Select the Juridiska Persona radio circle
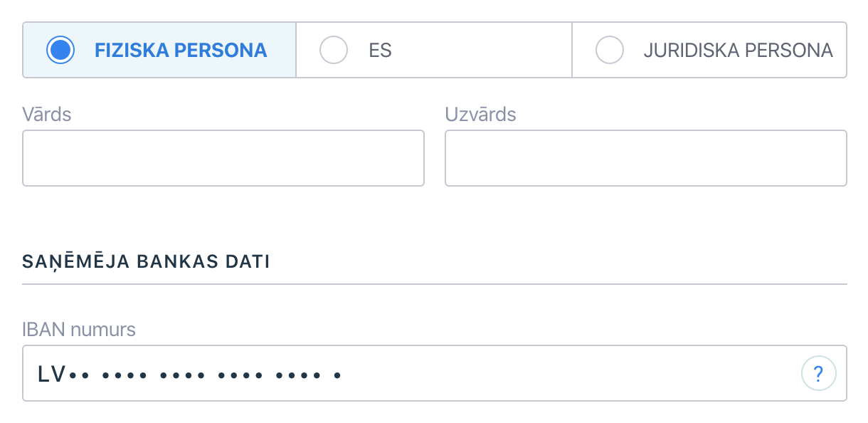Screen dimensions: 868x423 (609, 50)
